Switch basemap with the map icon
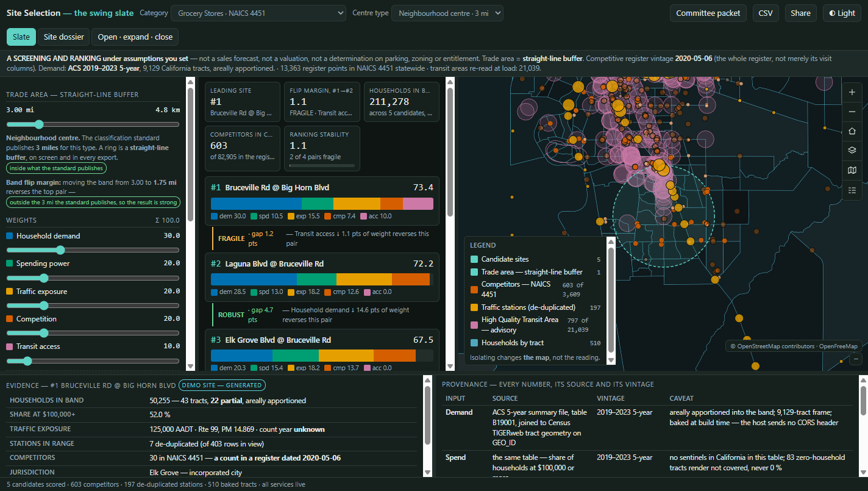The width and height of the screenshot is (868, 491). coord(852,170)
